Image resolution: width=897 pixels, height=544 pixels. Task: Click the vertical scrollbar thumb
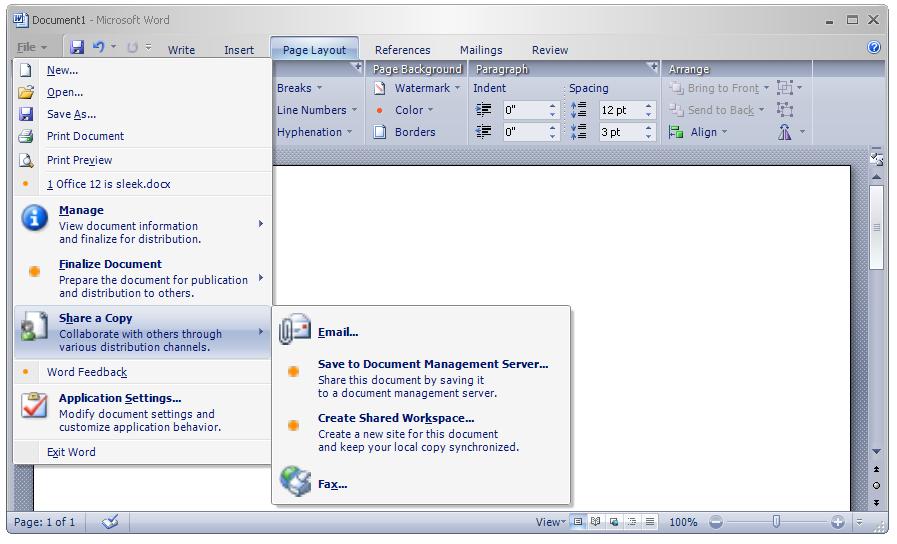[876, 227]
